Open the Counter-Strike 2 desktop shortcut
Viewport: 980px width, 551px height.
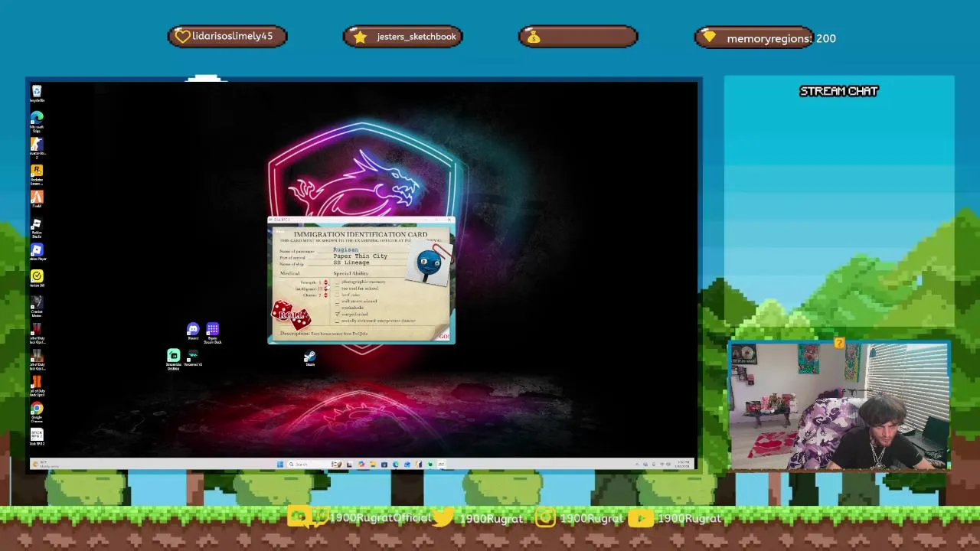pyautogui.click(x=37, y=148)
